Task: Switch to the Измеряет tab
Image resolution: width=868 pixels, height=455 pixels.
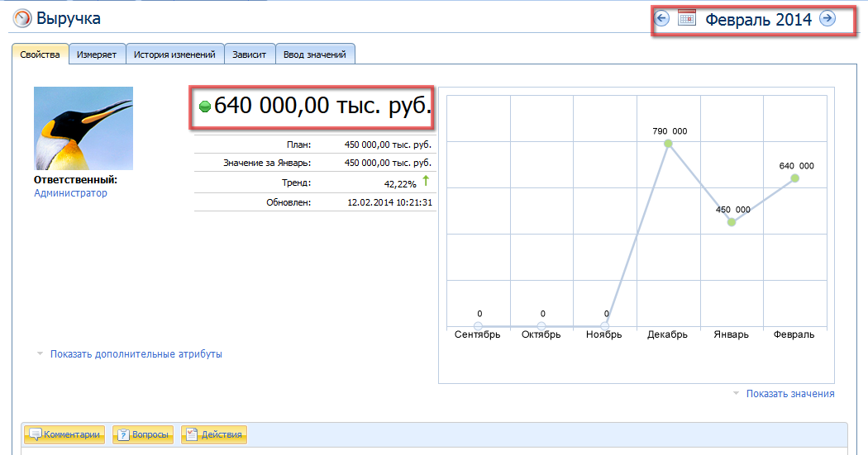Action: click(97, 55)
